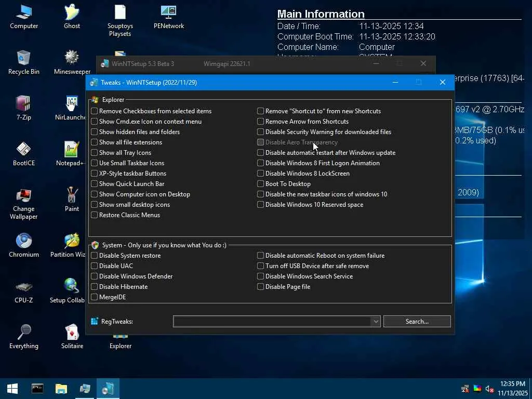
Task: Click the muted volume tray icon
Action: 489,389
